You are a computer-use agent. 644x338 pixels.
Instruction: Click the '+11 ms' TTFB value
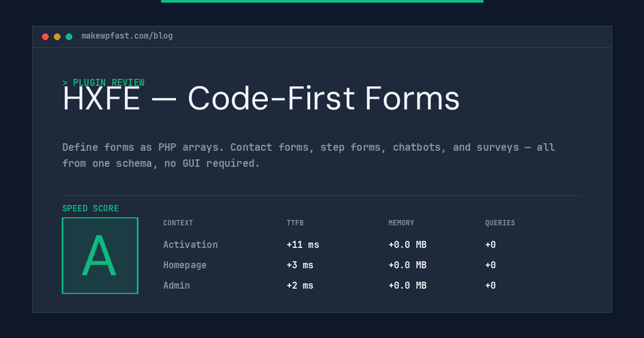click(303, 245)
